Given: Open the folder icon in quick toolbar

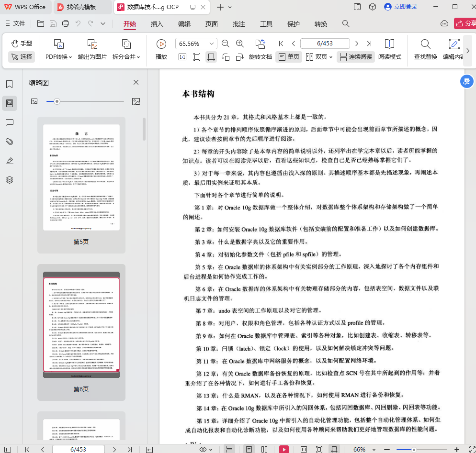Looking at the screenshot, I should tap(40, 23).
